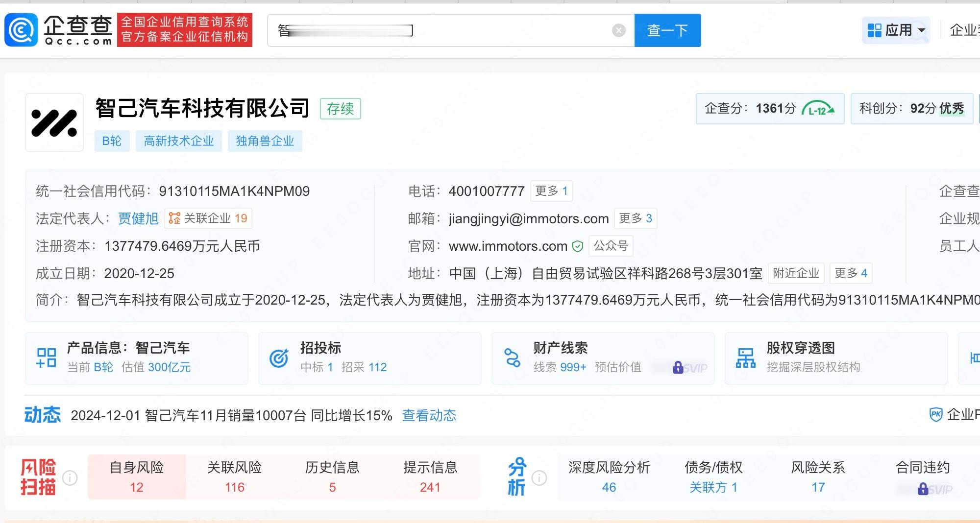Click the green verified shield icon
Screen dimensions: 980x523
tap(578, 246)
